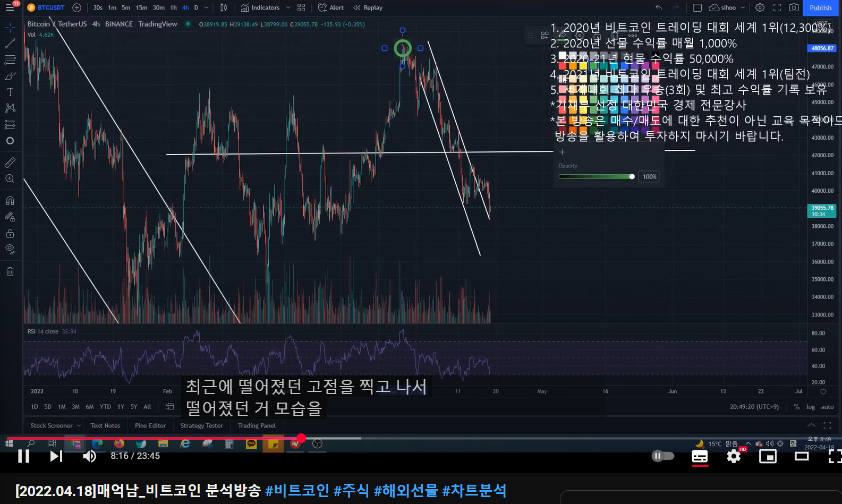This screenshot has height=504, width=842.
Task: Click the remove drawings trash icon
Action: (x=10, y=271)
